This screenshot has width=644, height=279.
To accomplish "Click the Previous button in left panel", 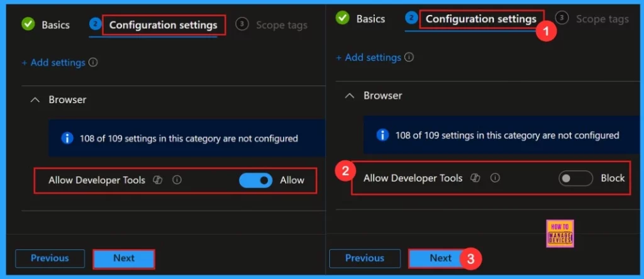I will coord(50,258).
